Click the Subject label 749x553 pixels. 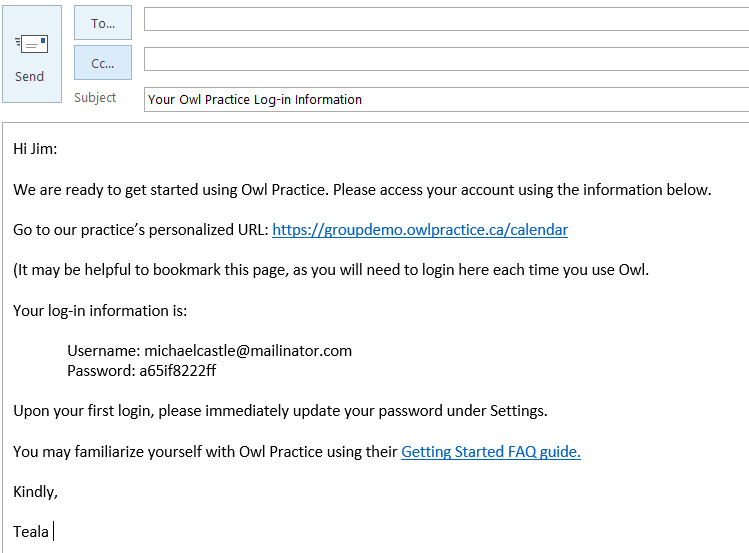tap(95, 98)
